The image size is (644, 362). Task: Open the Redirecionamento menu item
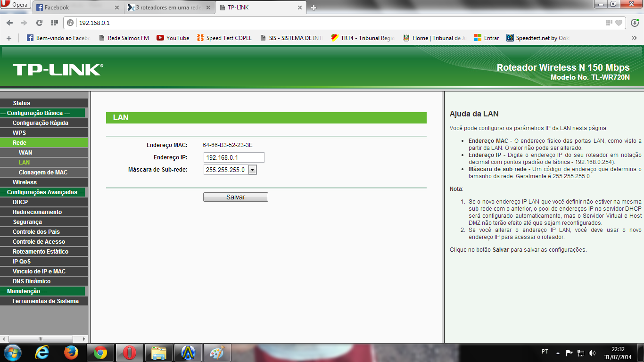click(44, 212)
